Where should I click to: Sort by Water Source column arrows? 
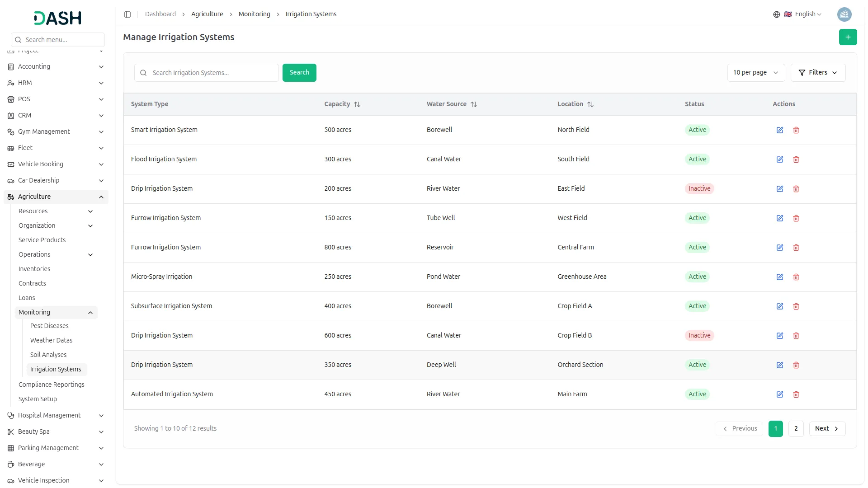point(473,104)
